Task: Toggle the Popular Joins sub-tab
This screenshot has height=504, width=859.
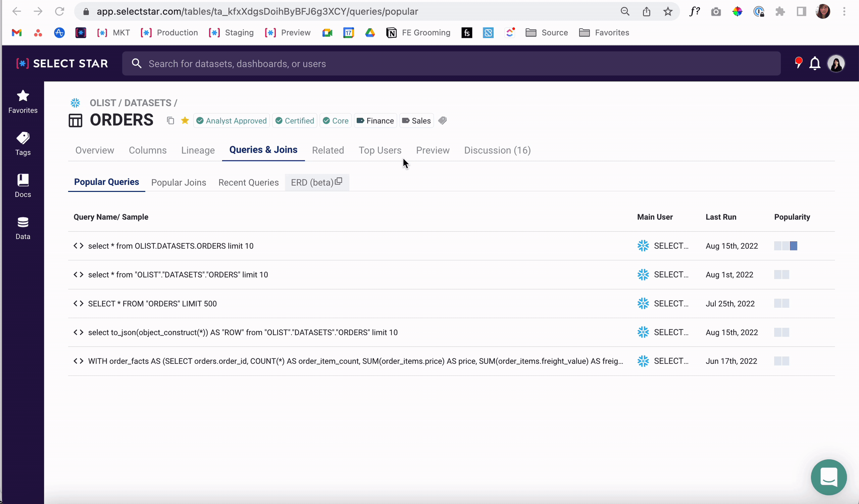Action: [178, 183]
